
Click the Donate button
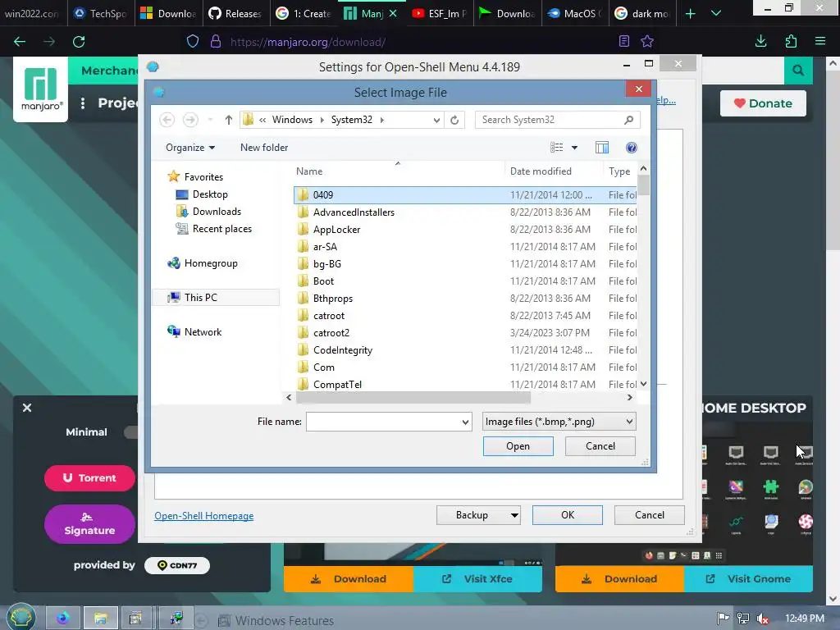(x=763, y=103)
